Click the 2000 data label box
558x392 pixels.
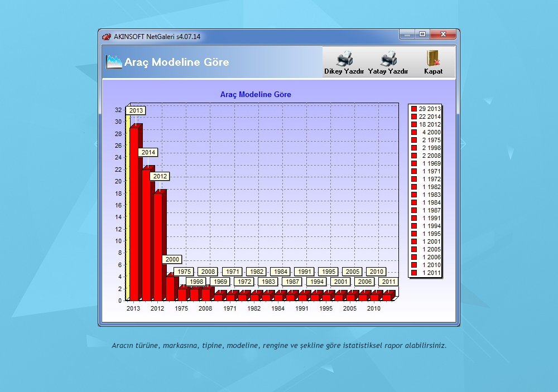coord(172,260)
